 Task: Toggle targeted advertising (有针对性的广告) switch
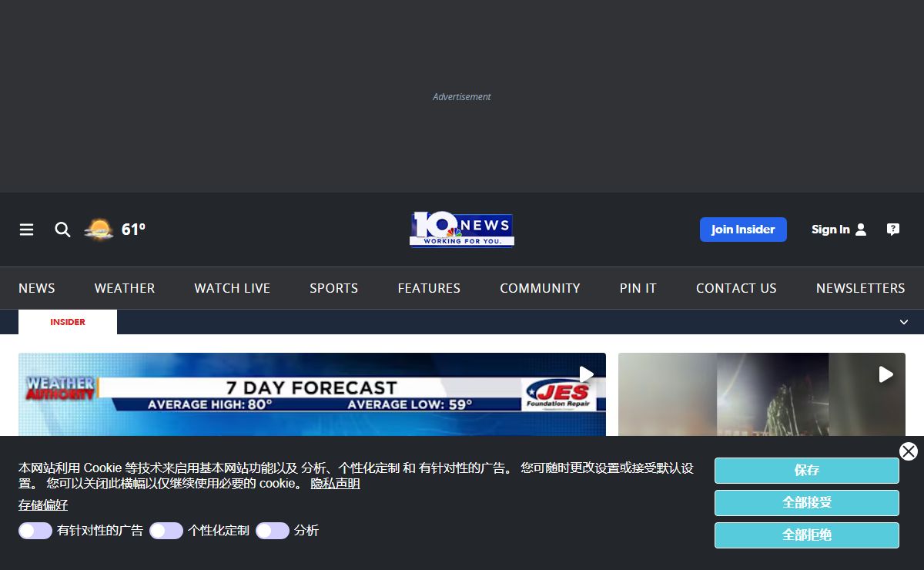pyautogui.click(x=35, y=531)
